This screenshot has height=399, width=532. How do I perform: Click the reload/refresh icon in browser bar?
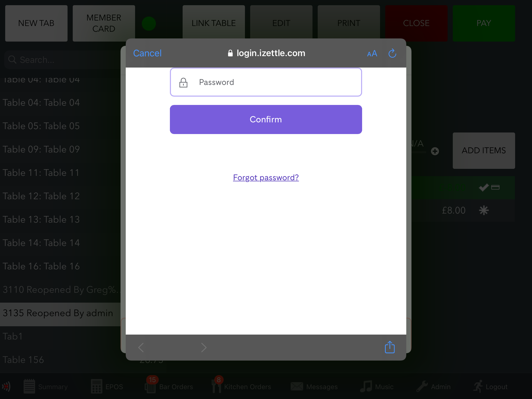[x=392, y=53]
